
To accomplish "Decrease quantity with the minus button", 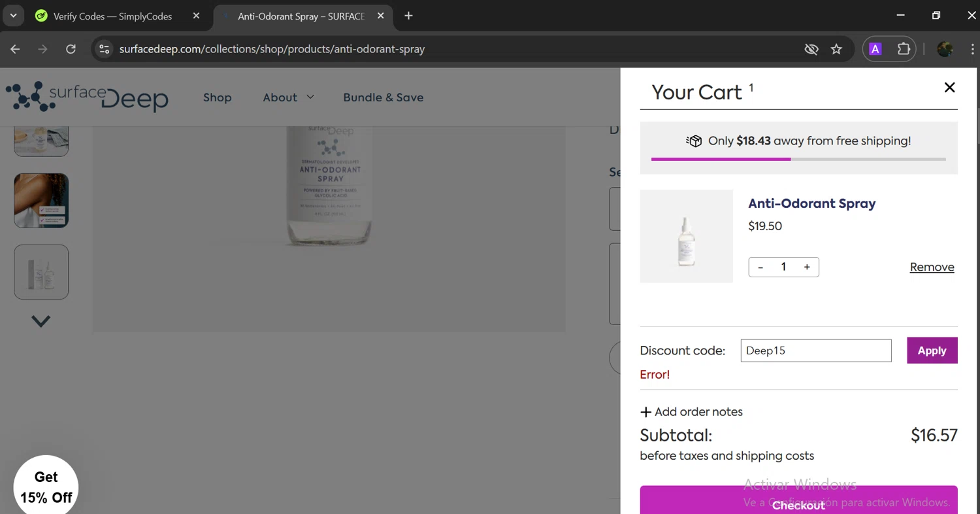I will click(x=760, y=267).
